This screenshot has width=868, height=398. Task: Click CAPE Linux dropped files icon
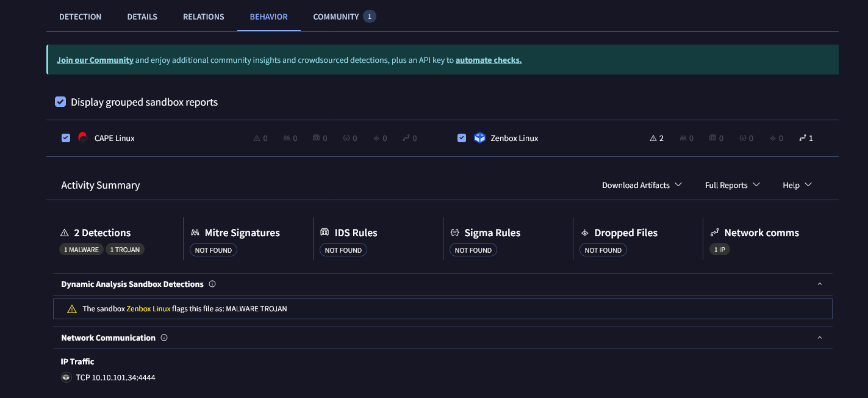376,139
